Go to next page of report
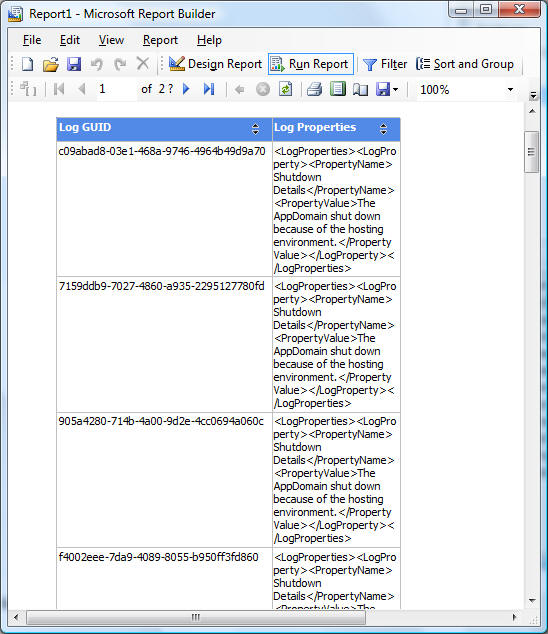Viewport: 548px width, 634px height. 186,89
